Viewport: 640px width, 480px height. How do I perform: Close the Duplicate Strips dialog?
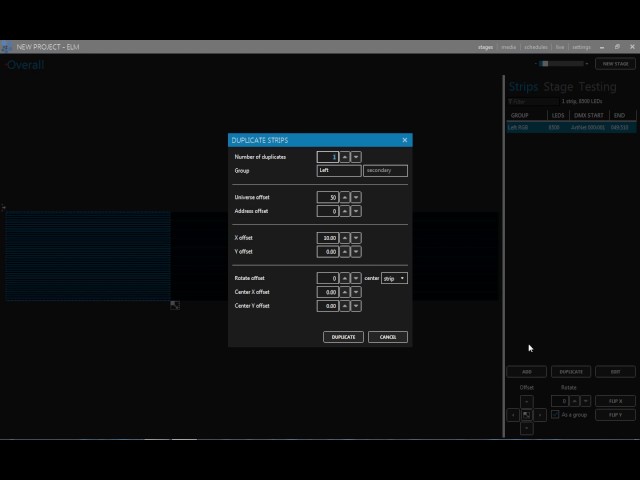[x=404, y=140]
